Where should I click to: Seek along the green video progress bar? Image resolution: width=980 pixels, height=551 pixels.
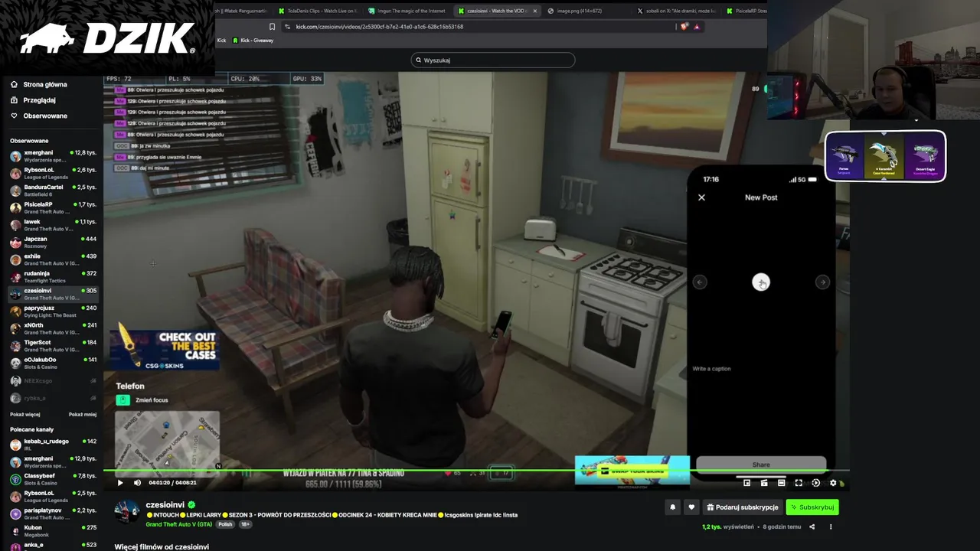[476, 471]
